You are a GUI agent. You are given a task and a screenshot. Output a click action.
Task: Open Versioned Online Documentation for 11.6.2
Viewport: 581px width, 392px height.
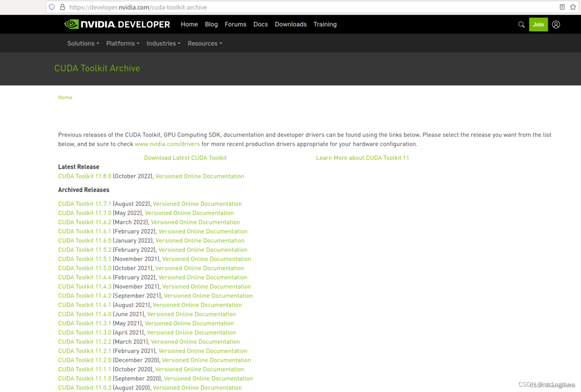pyautogui.click(x=195, y=222)
